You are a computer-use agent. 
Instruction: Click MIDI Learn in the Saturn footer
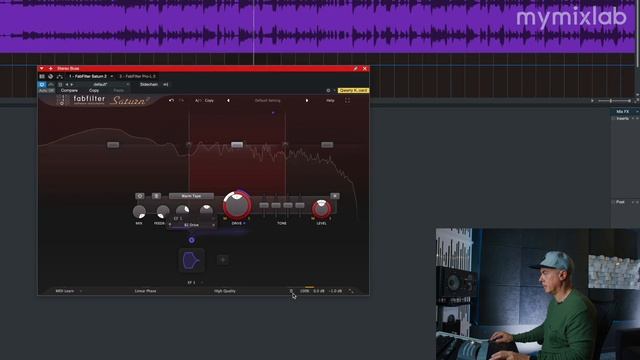coord(64,291)
